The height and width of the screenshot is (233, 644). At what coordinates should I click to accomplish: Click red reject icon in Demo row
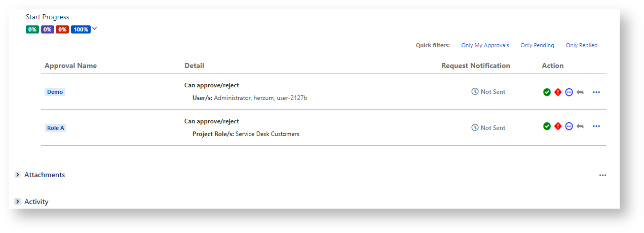[x=558, y=92]
